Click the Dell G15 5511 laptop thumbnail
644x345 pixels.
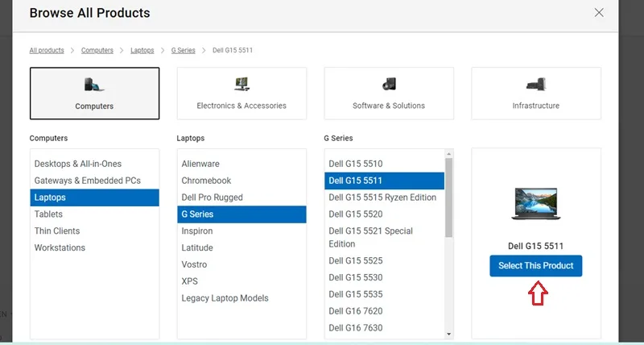click(x=536, y=204)
